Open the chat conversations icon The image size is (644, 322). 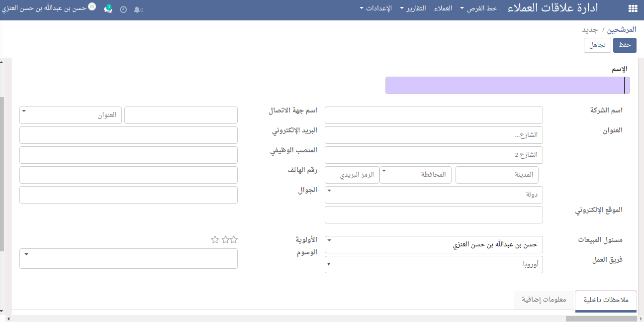108,8
